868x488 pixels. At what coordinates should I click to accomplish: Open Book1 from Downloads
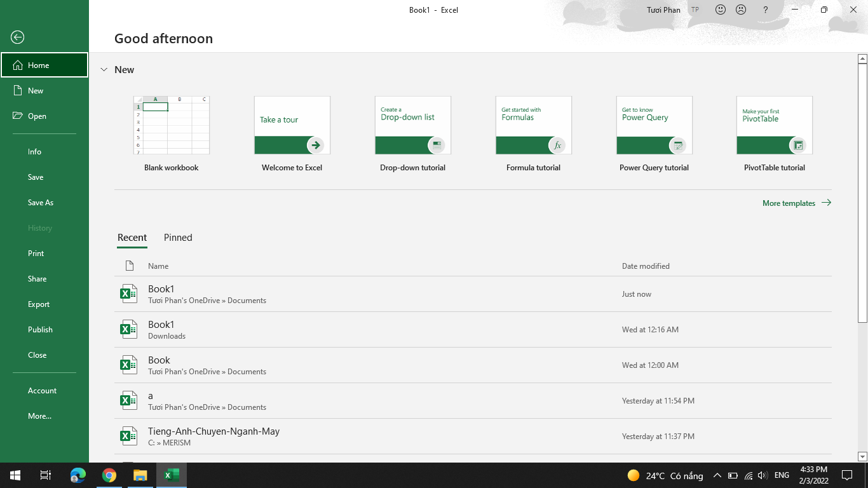point(473,329)
